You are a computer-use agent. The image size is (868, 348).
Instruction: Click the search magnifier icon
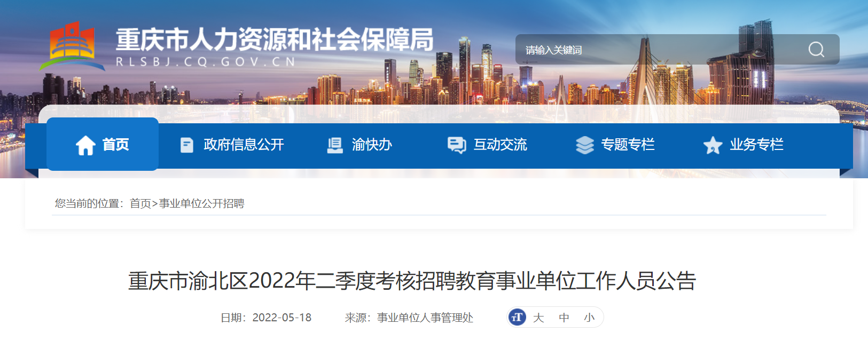point(816,50)
